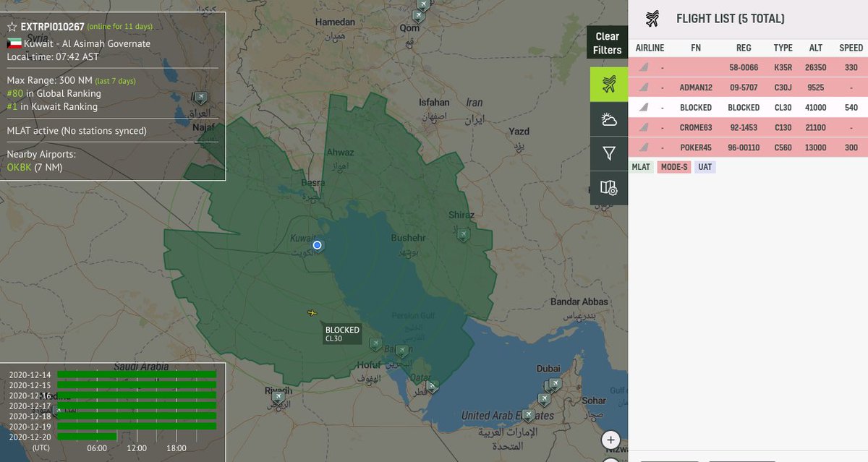This screenshot has width=868, height=462.
Task: Star the EXTRPI010267 station as favorite
Action: (x=12, y=27)
